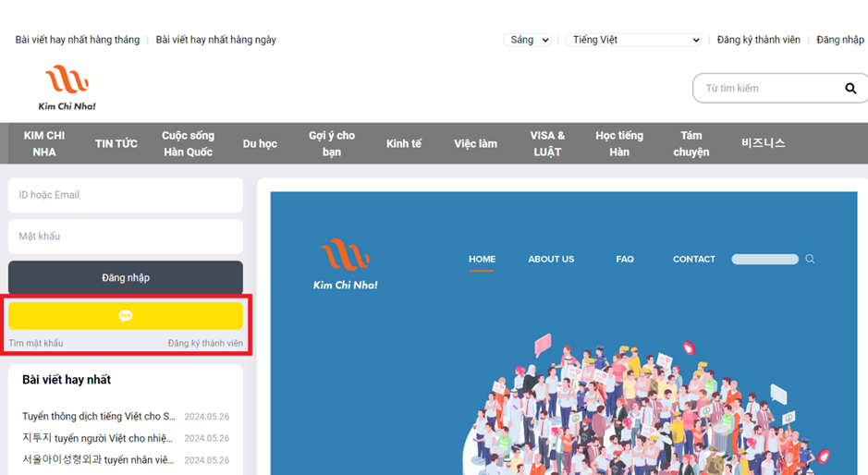Open the Tám chuyện menu

click(691, 143)
